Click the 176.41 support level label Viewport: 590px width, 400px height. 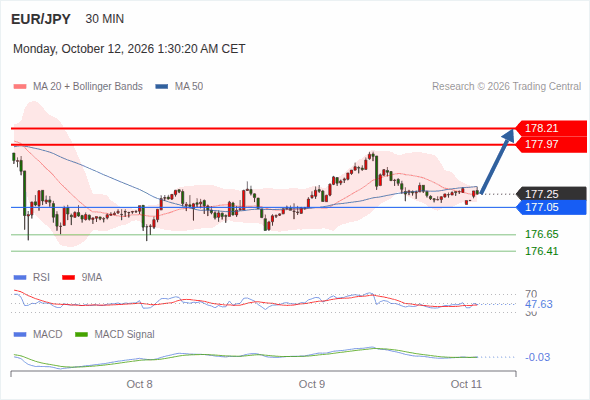point(542,251)
